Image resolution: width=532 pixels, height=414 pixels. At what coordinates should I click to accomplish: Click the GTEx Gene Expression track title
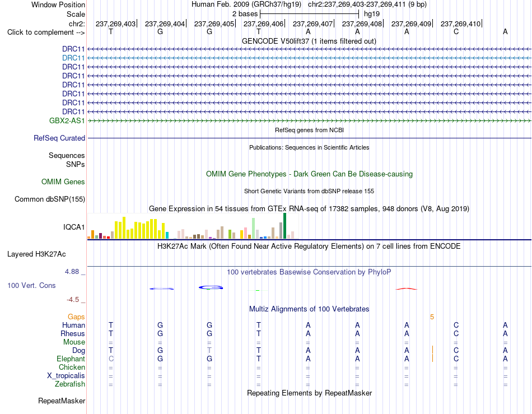pyautogui.click(x=309, y=209)
